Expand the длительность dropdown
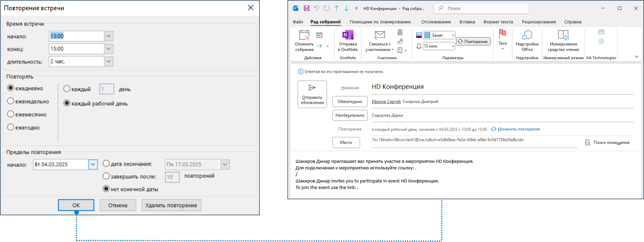Viewport: 644px width, 242px height. click(x=108, y=62)
